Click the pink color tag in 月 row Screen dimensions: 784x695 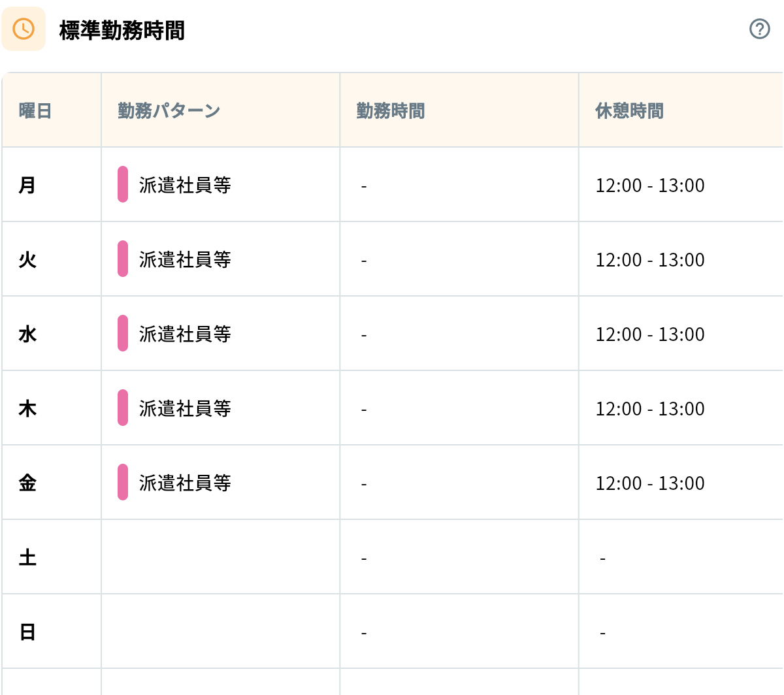[123, 184]
